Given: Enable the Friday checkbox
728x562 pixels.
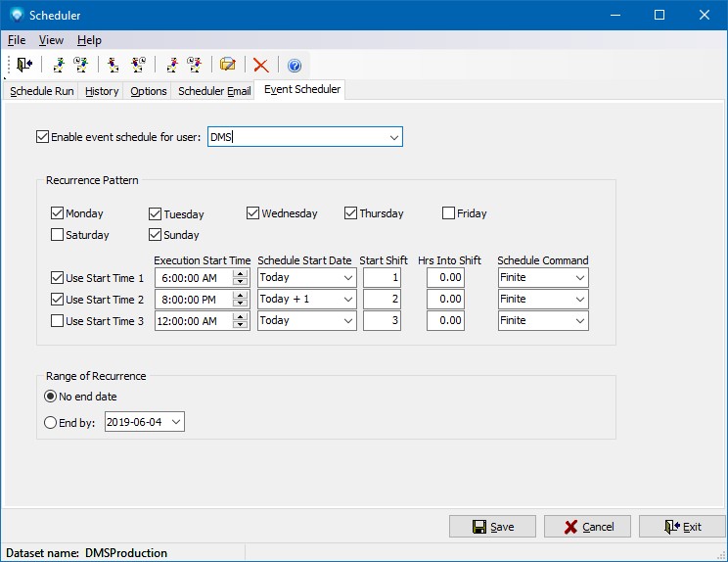Looking at the screenshot, I should [449, 213].
